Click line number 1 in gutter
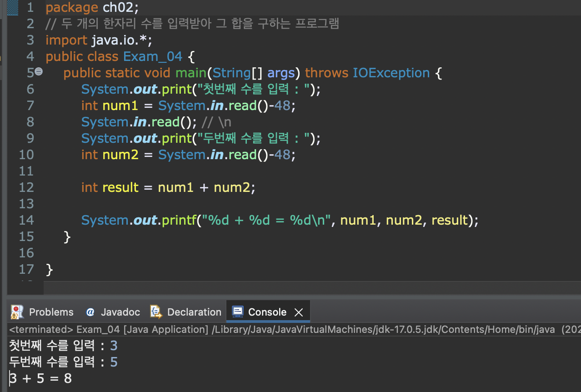This screenshot has width=581, height=392. pyautogui.click(x=30, y=7)
